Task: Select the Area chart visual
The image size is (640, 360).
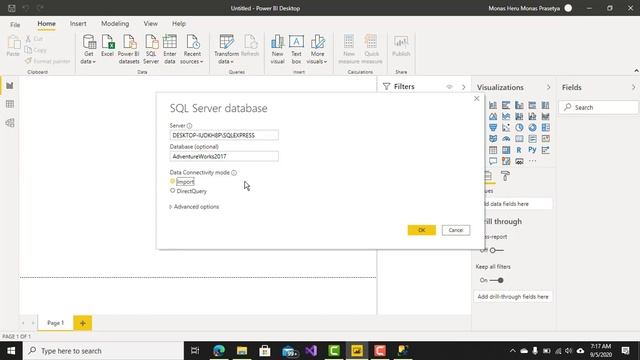Action: point(493,116)
